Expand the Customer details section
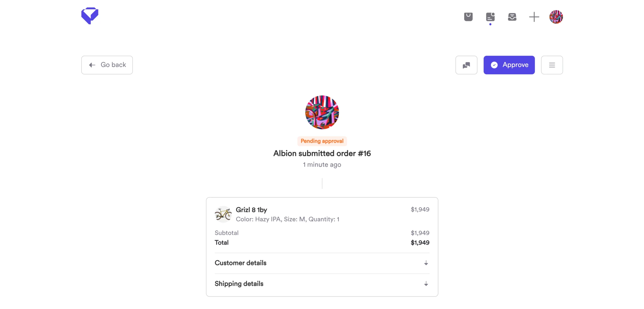This screenshot has width=644, height=309. click(240, 263)
